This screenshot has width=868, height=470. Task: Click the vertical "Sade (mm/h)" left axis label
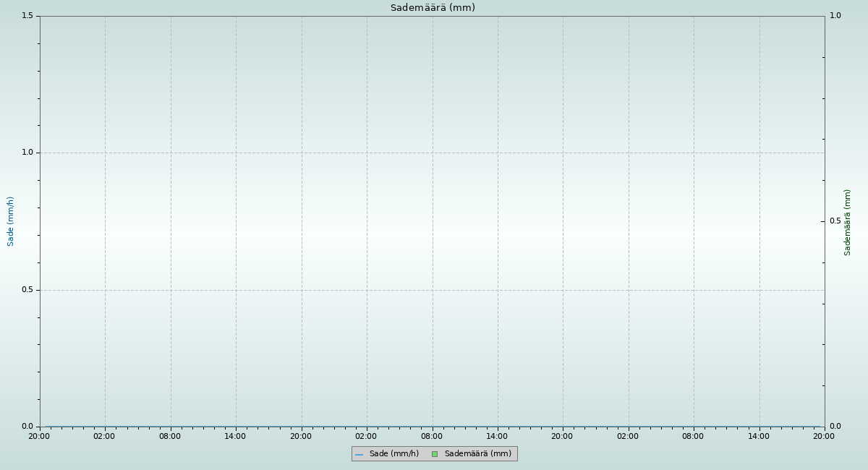tap(11, 221)
